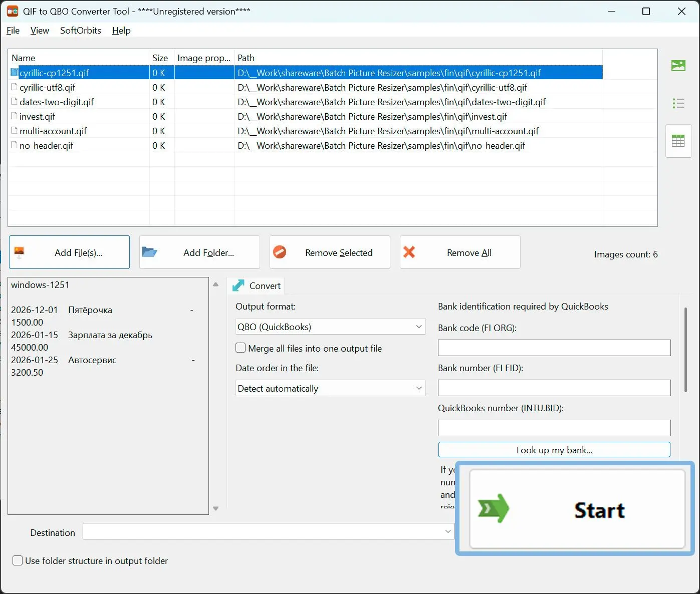Toggle Use folder structure in output folder
Image resolution: width=700 pixels, height=594 pixels.
(18, 560)
